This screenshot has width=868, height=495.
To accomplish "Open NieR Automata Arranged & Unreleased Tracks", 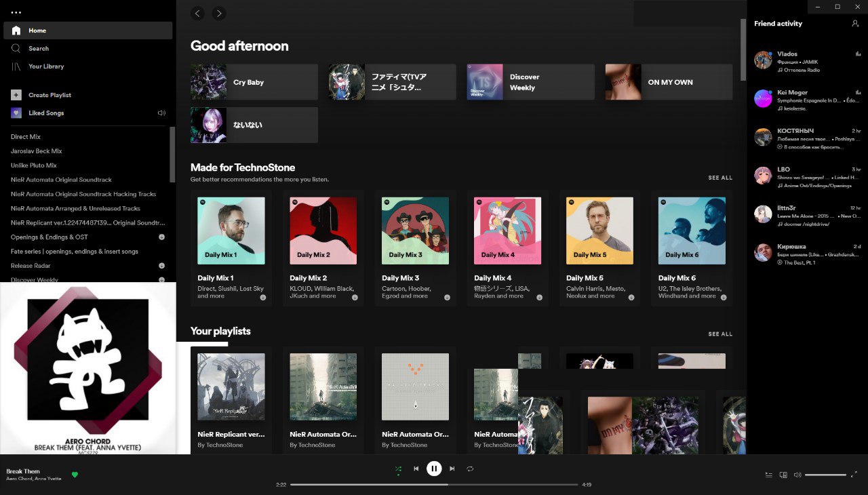I will (x=75, y=208).
